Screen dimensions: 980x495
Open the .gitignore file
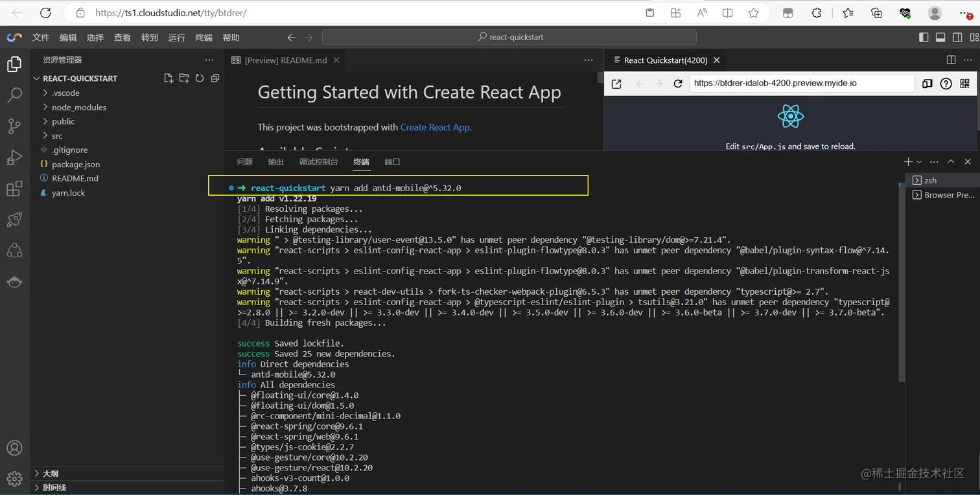coord(127,150)
